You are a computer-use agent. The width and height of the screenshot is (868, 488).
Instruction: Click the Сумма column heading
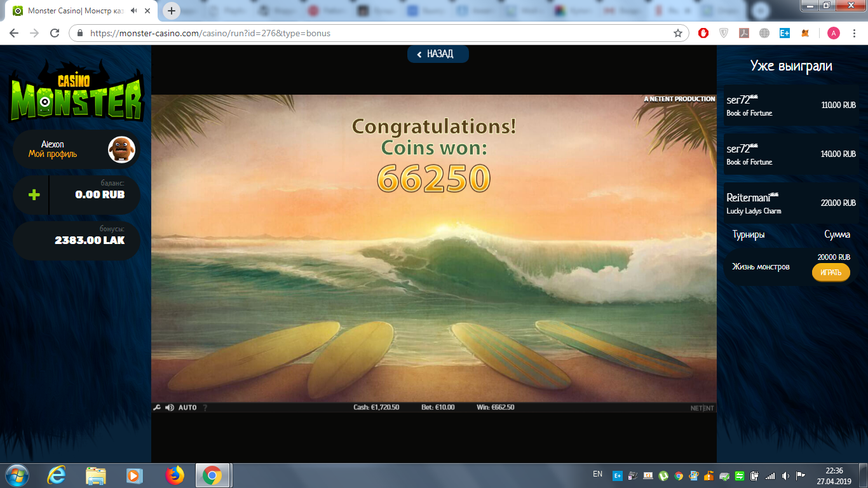(x=837, y=234)
